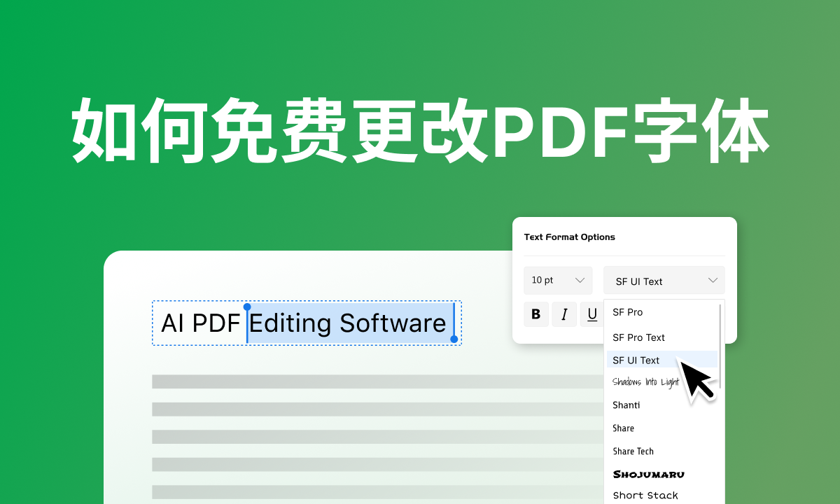Italicize the highlighted words
The height and width of the screenshot is (504, 840).
pyautogui.click(x=563, y=314)
